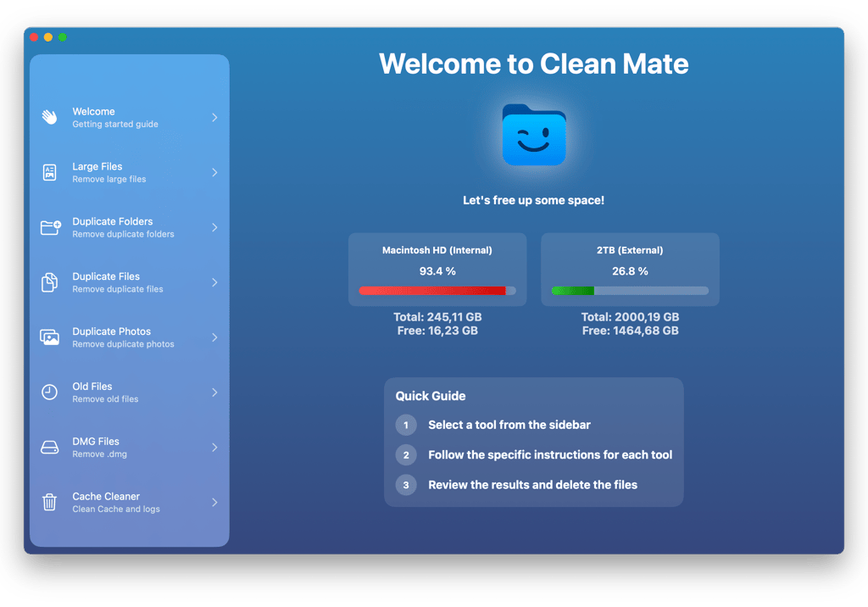The height and width of the screenshot is (607, 868).
Task: Click the 'Remove duplicate files' subtitle
Action: point(117,289)
